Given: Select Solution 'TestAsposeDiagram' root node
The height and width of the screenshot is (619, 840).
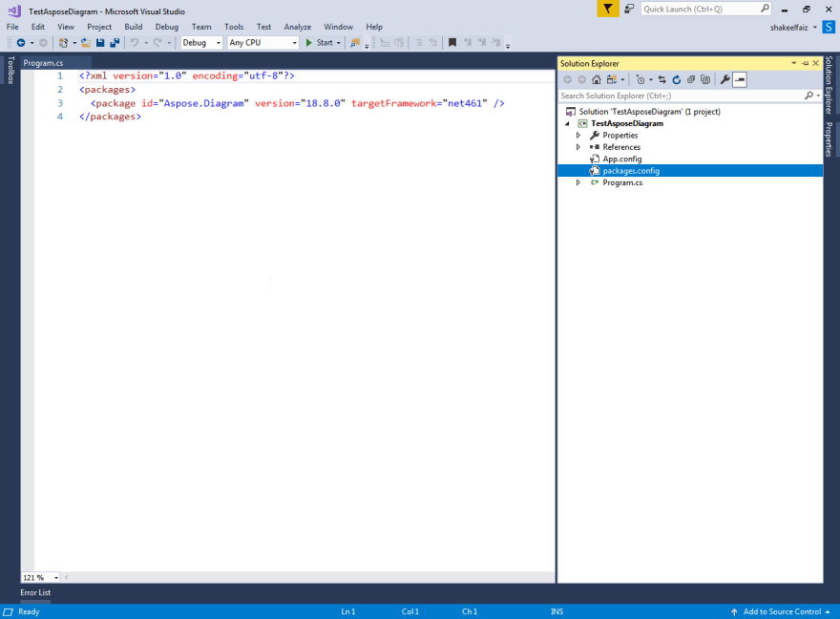Looking at the screenshot, I should point(649,112).
